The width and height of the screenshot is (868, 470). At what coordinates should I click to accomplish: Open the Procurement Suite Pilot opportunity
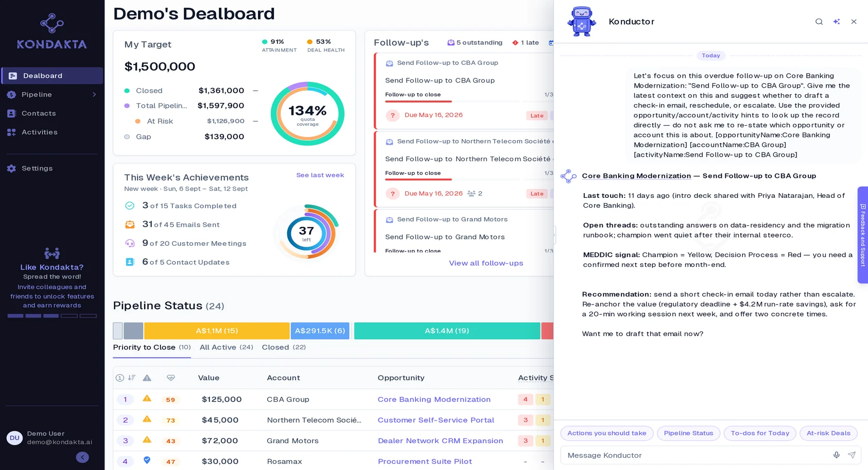pos(425,461)
